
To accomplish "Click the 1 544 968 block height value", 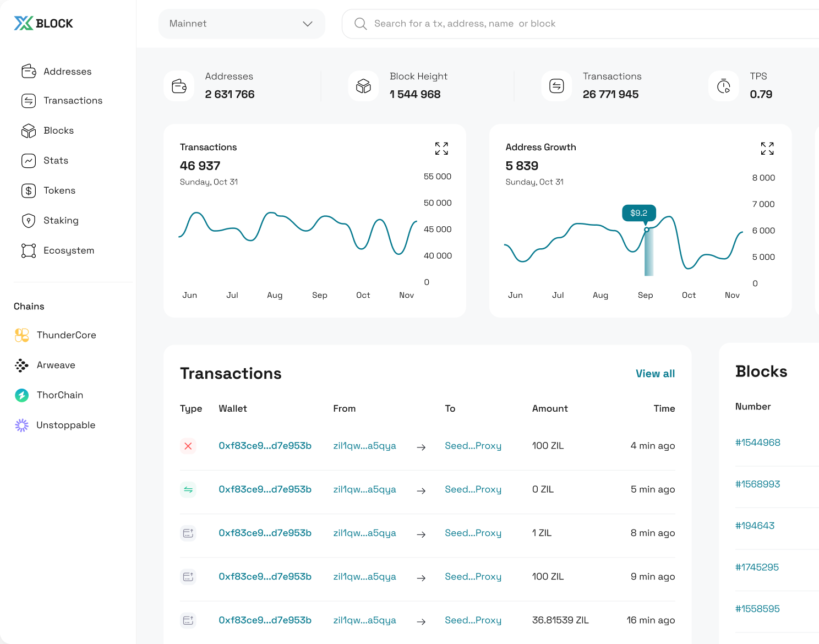I will 415,94.
